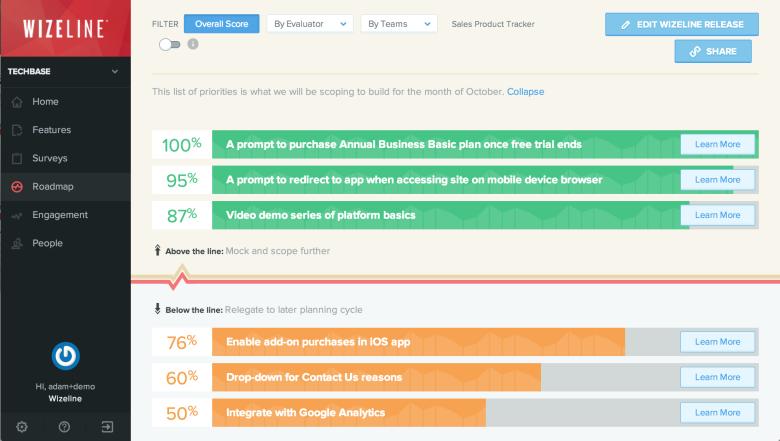Click the Home house icon
This screenshot has width=780, height=441.
coord(17,102)
